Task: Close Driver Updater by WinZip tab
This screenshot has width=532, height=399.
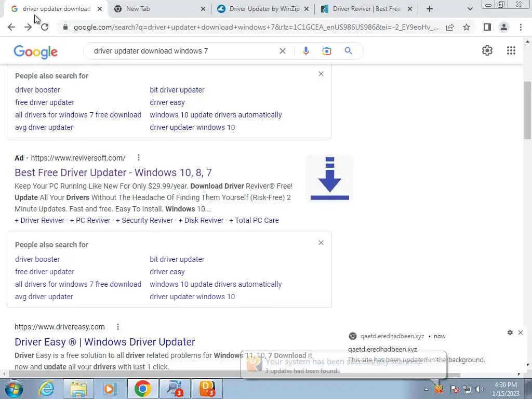Action: [x=307, y=9]
